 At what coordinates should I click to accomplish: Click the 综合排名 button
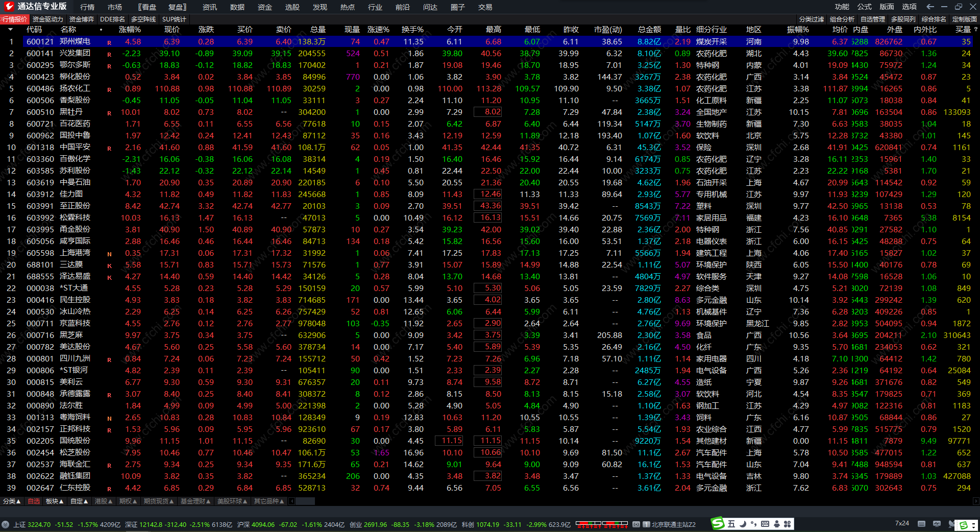click(x=934, y=19)
